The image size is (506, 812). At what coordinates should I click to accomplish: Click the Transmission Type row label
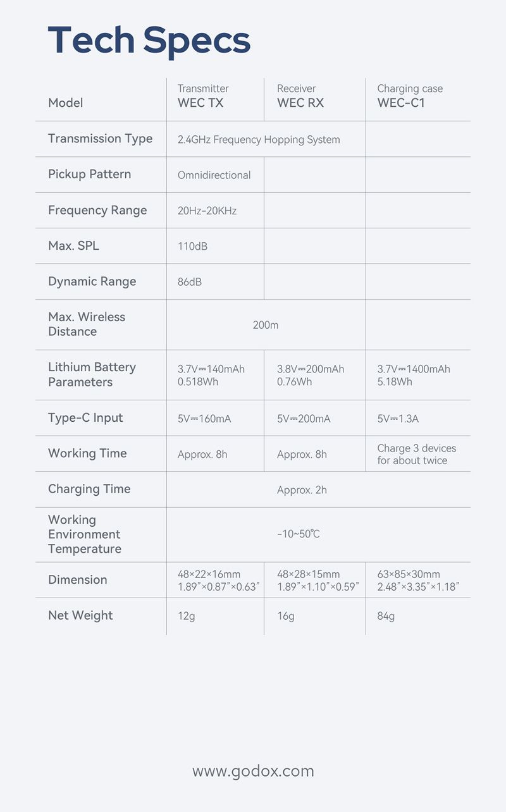[100, 138]
